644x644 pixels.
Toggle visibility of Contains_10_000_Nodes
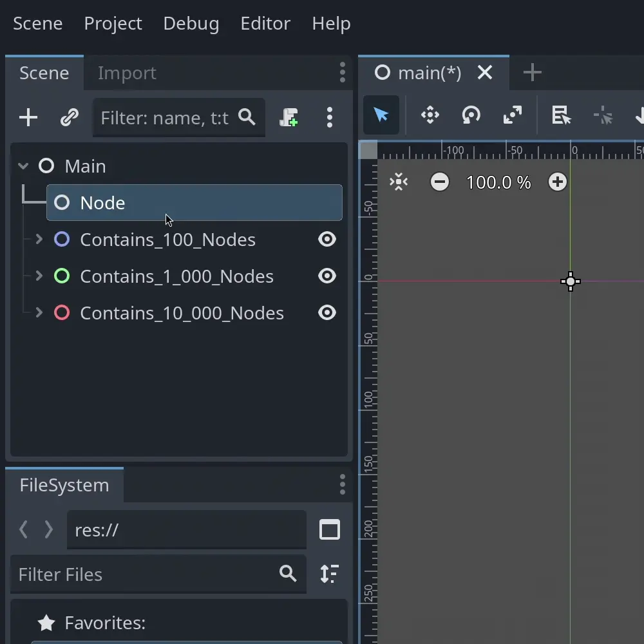[x=327, y=313]
